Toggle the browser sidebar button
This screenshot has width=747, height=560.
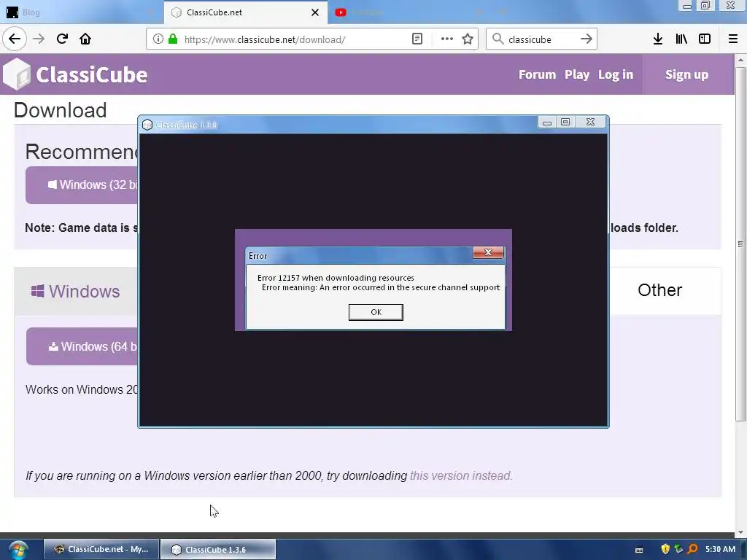point(705,39)
